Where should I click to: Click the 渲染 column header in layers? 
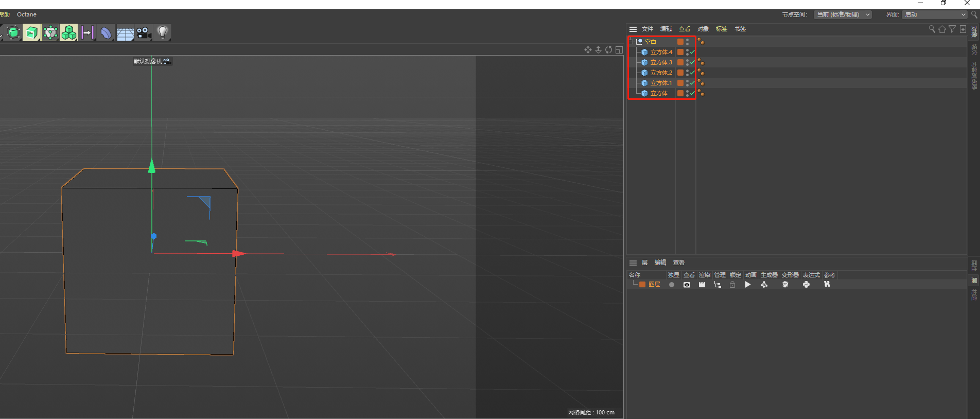705,275
